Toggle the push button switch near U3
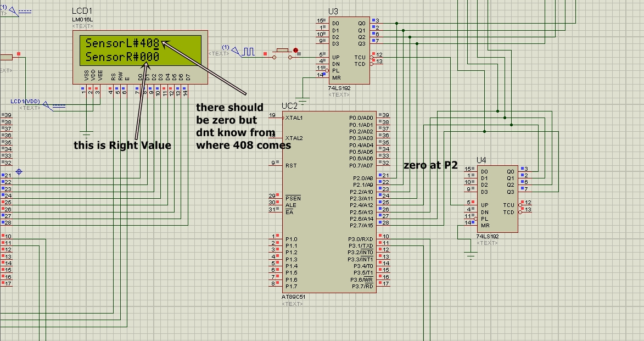Viewport: 644px width, 341px height. (x=283, y=54)
